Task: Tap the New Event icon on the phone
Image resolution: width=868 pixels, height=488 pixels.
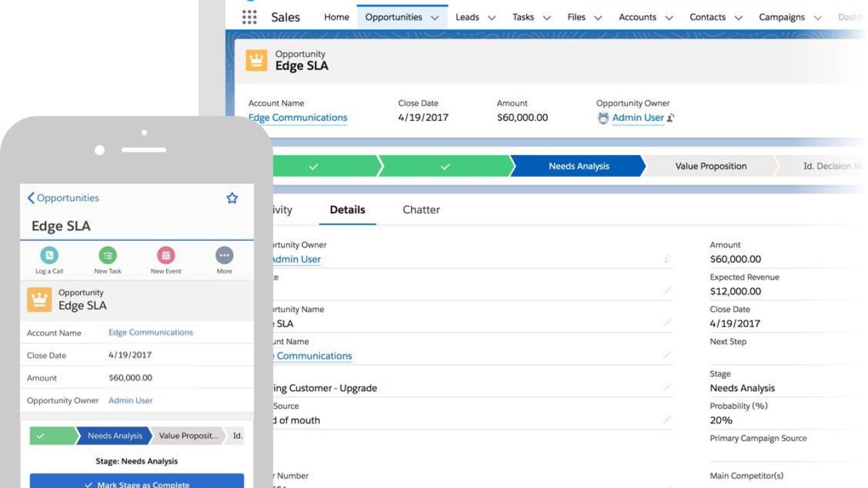Action: point(165,256)
